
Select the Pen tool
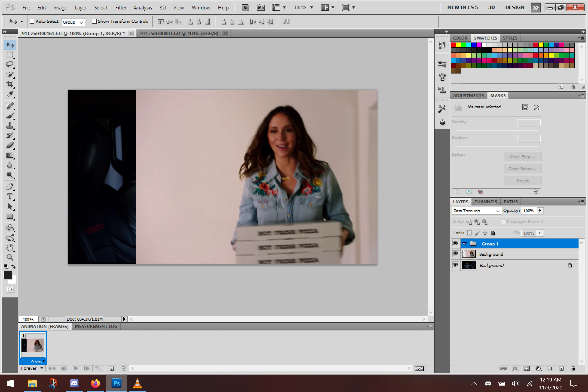(x=10, y=187)
